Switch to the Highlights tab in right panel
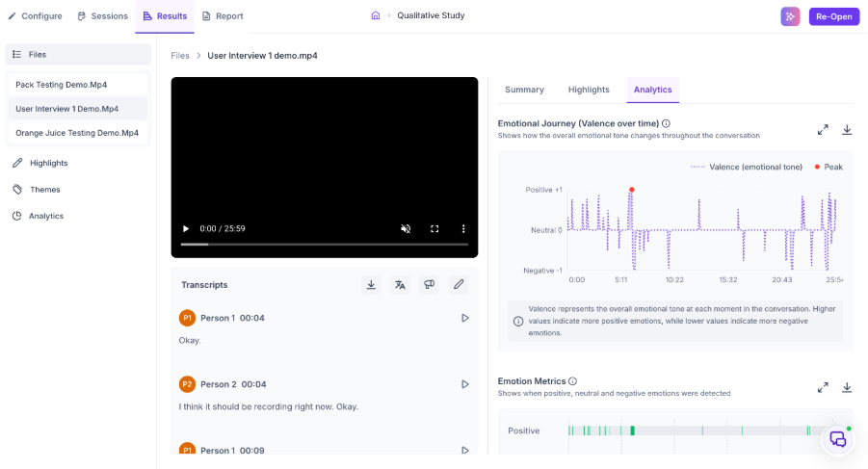 589,90
